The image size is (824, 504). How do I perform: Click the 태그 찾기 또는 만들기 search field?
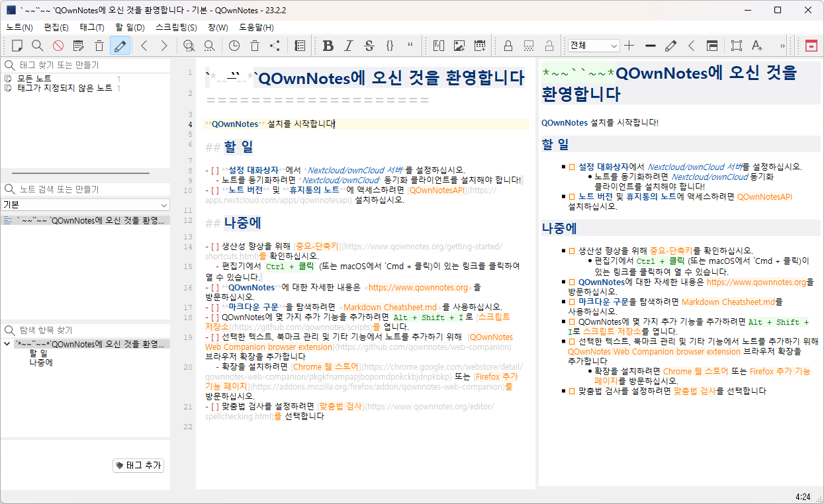(86, 65)
